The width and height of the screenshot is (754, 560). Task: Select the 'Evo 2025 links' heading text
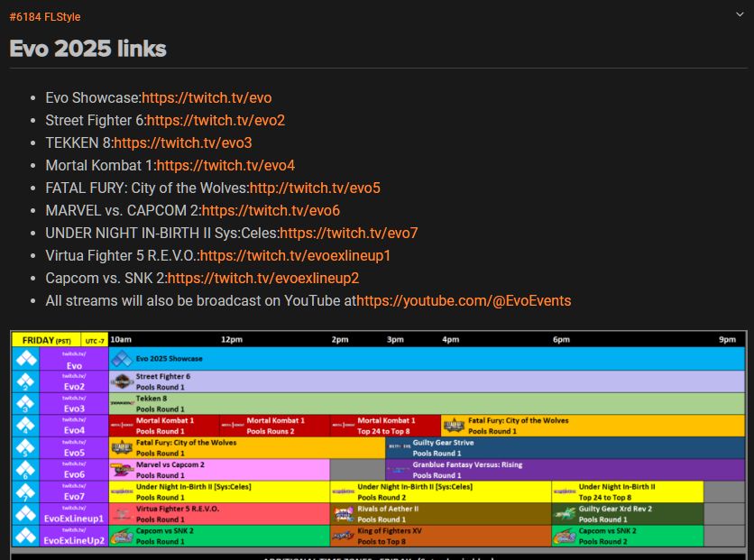click(x=88, y=49)
